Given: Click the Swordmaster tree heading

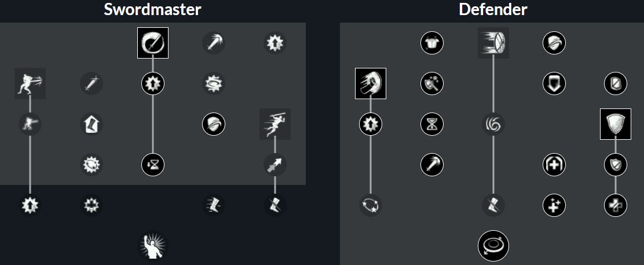Looking at the screenshot, I should tap(152, 9).
